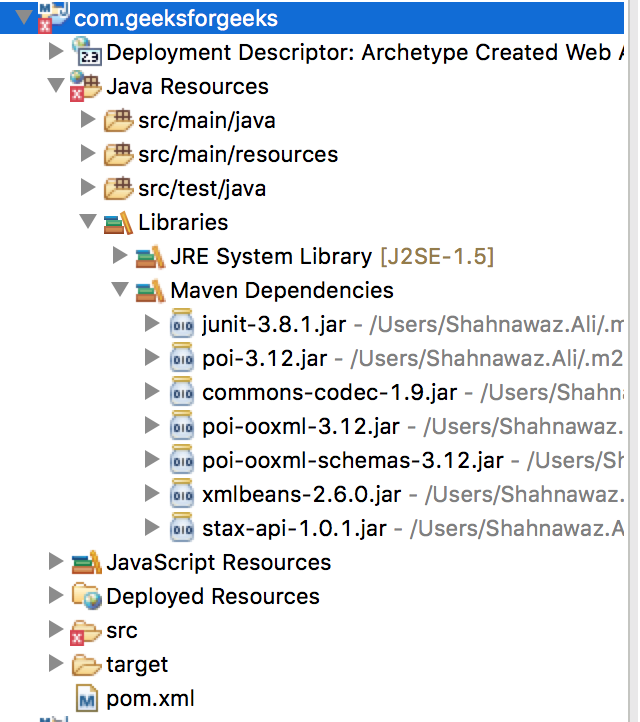This screenshot has height=722, width=640.
Task: Select Deployment Descriptor: Archetype Created Web entry
Action: point(365,52)
